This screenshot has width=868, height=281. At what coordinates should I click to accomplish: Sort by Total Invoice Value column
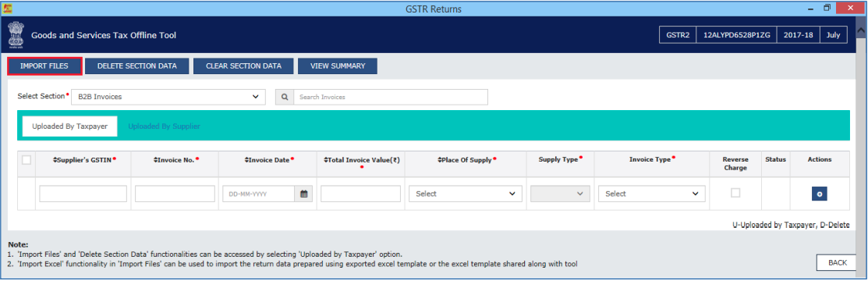pos(362,159)
